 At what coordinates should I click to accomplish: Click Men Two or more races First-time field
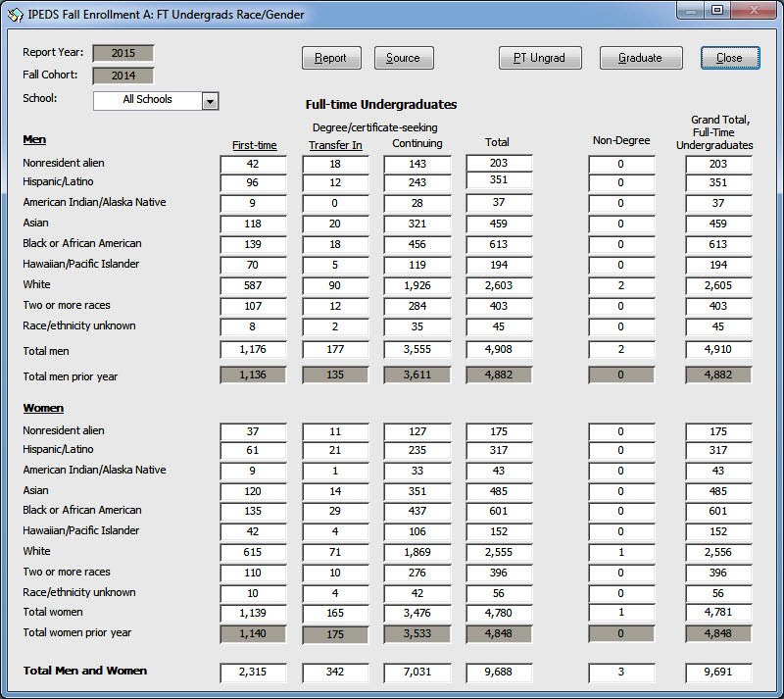[253, 306]
